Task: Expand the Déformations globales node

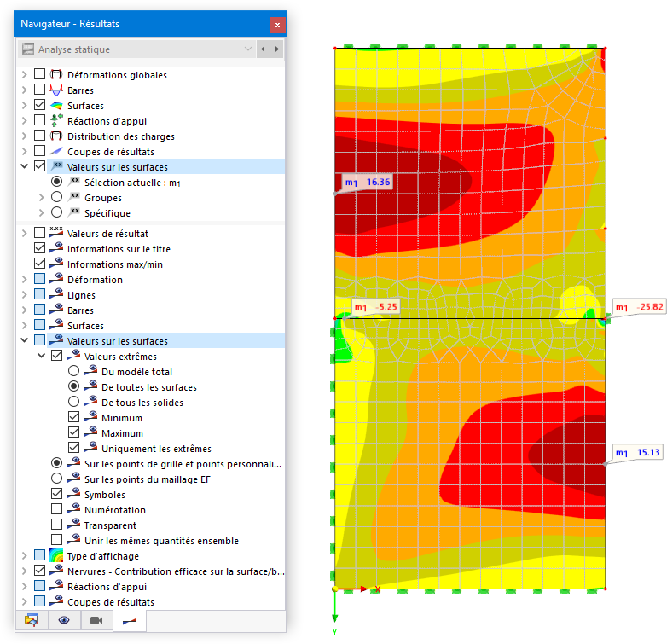Action: pyautogui.click(x=25, y=74)
